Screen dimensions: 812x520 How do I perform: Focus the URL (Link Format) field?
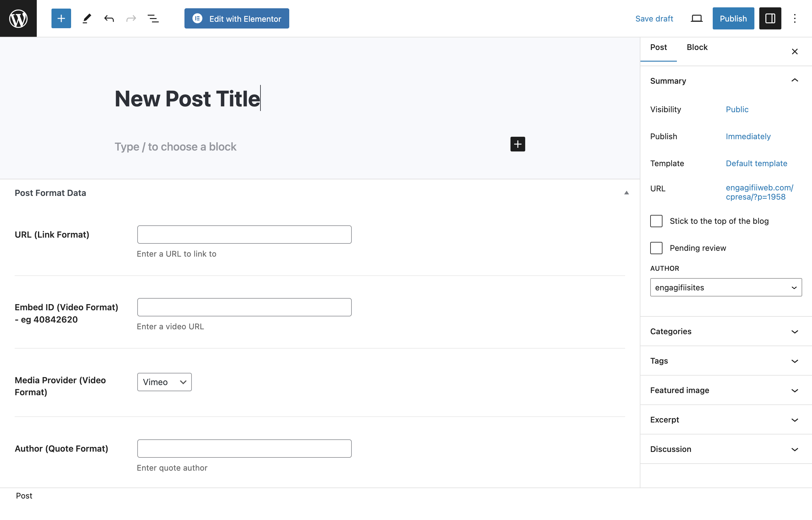(x=244, y=234)
